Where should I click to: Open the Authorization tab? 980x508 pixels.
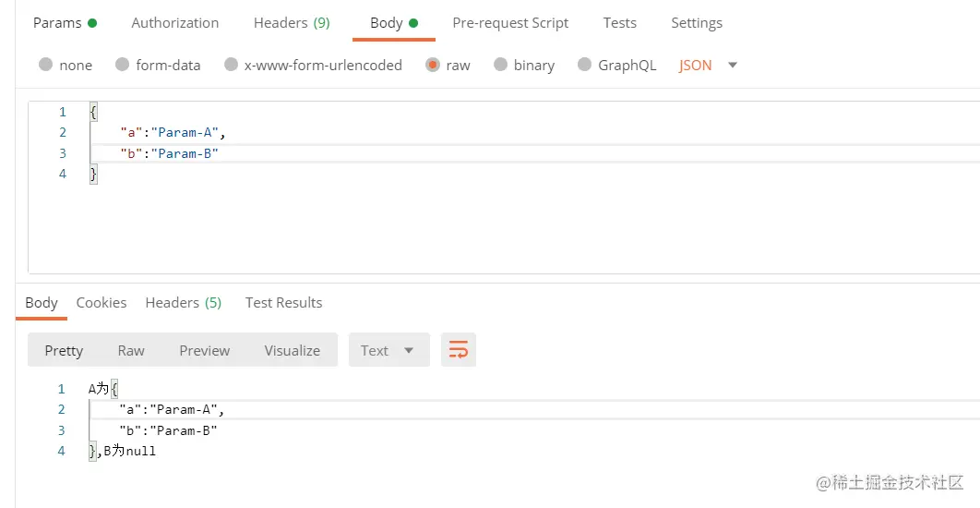click(175, 23)
